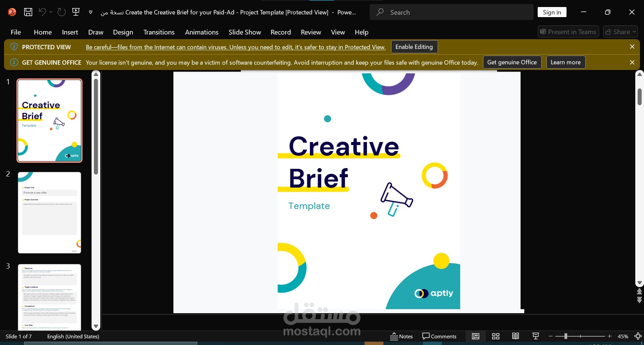Toggle the Comments pane
Image resolution: width=644 pixels, height=345 pixels.
tap(439, 336)
